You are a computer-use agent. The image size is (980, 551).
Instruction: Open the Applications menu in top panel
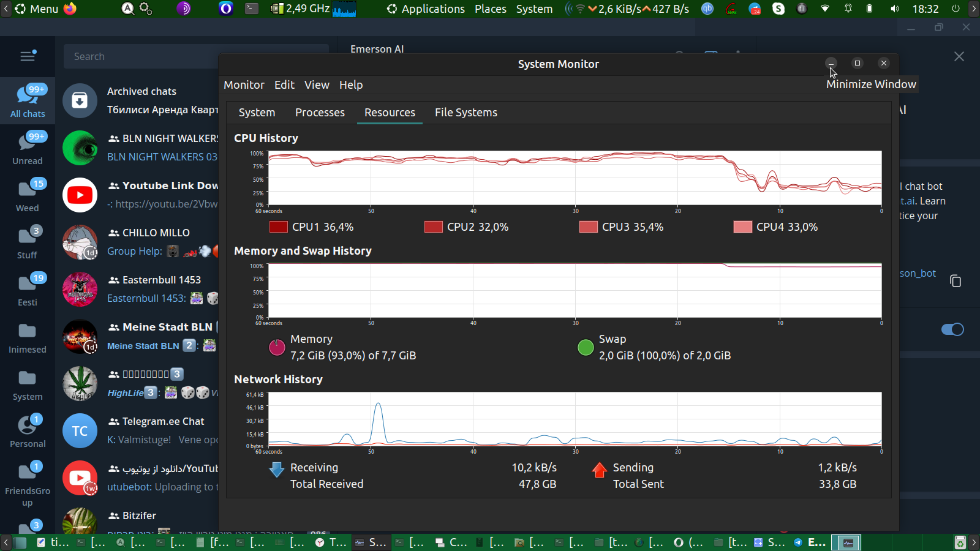pyautogui.click(x=426, y=9)
